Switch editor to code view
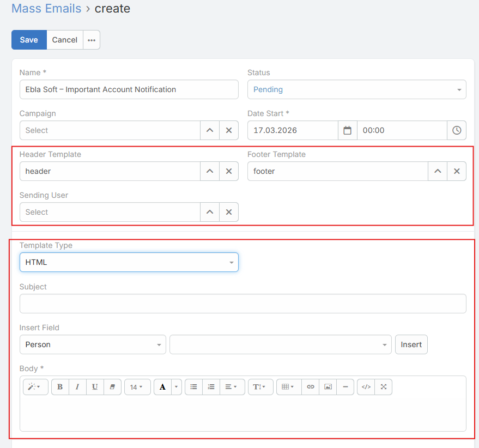Screen dimensions: 479x448 (x=366, y=387)
